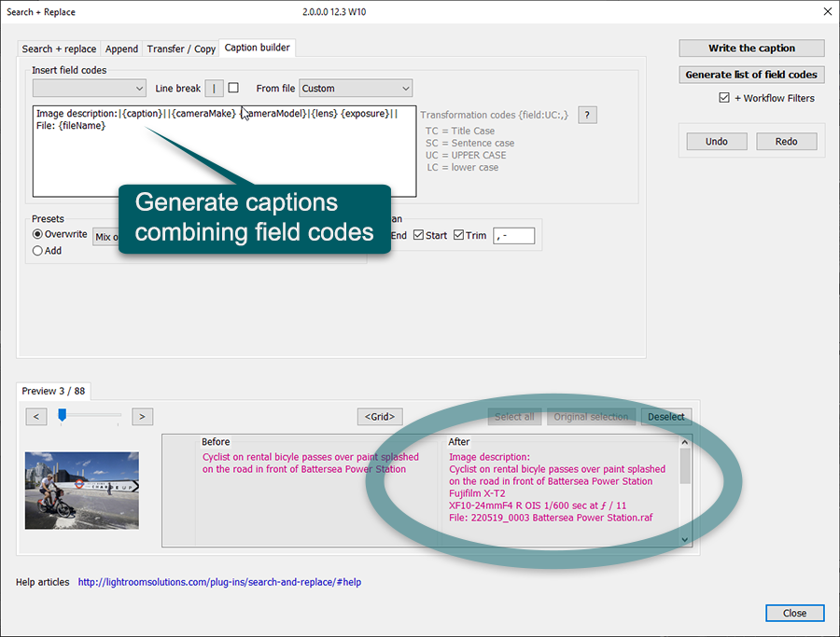
Task: Toggle the checkbox next to Line break
Action: [233, 88]
